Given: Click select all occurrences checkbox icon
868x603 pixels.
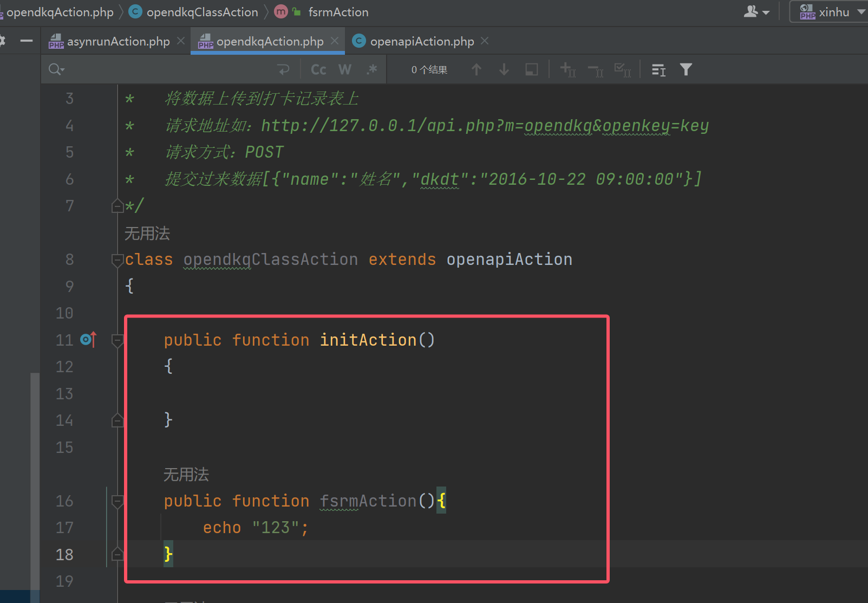Looking at the screenshot, I should [x=623, y=69].
